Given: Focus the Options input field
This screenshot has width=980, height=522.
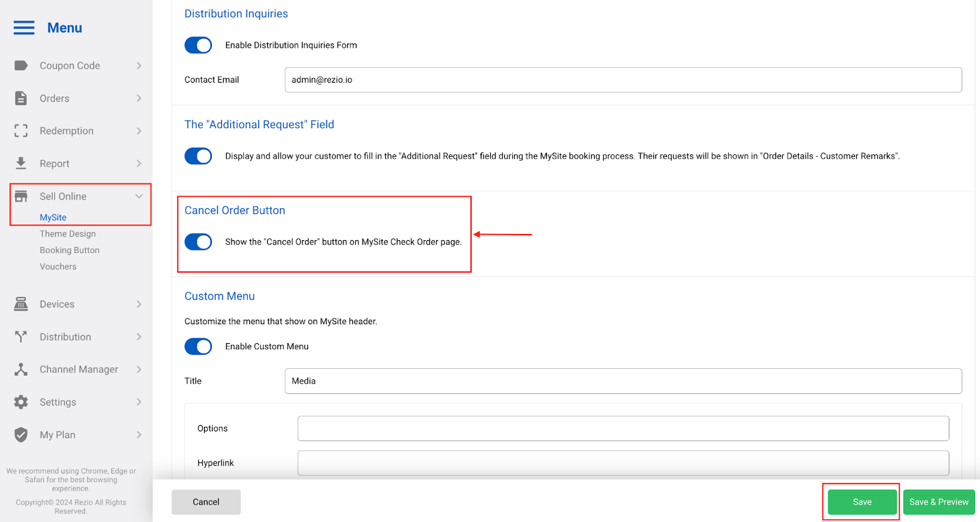Looking at the screenshot, I should [623, 428].
